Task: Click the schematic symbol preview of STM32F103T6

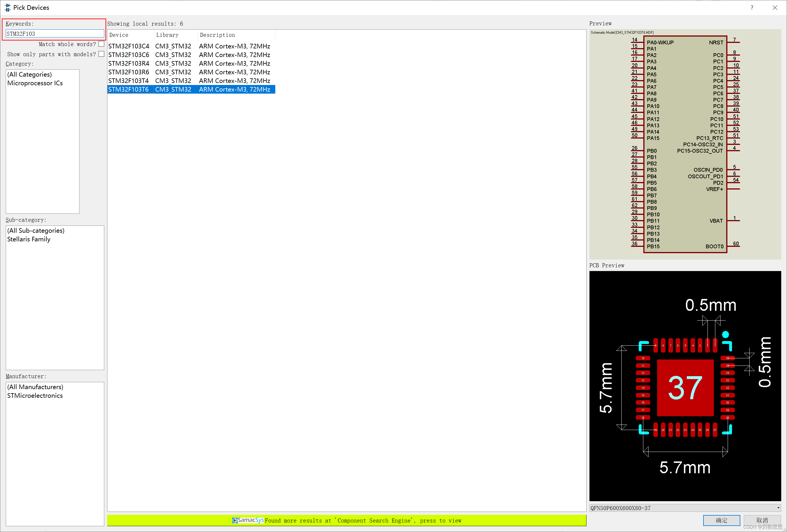Action: coord(685,144)
